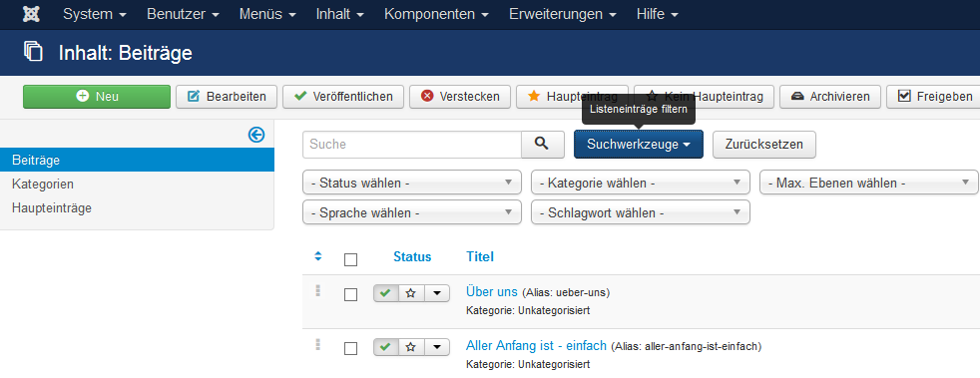Click the Zurücksetzen button

tap(763, 145)
